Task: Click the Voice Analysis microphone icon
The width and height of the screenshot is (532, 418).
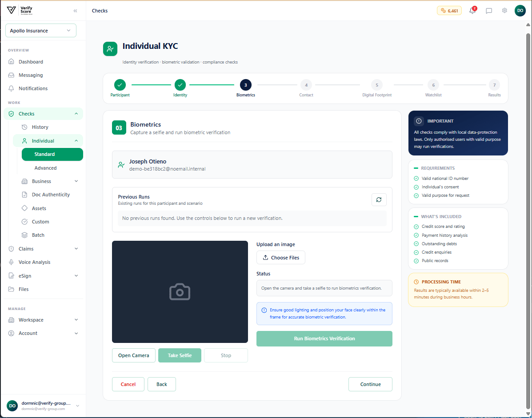Action: pos(11,262)
